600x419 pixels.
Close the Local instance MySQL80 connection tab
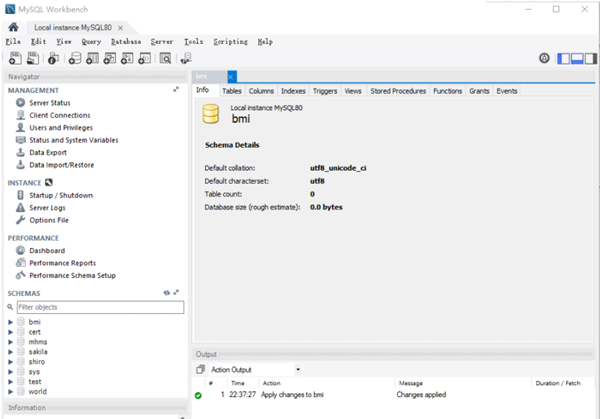pos(120,28)
